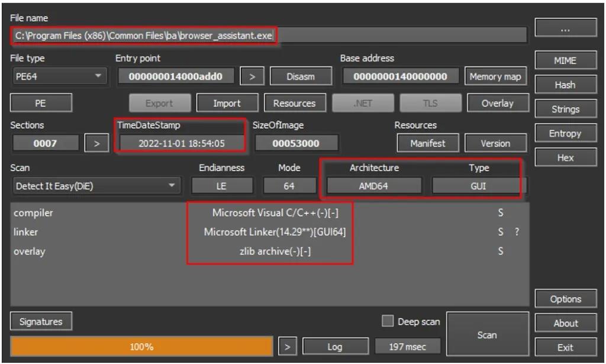Viewport: 606px width, 364px height.
Task: Open the Hash calculation window
Action: click(x=565, y=85)
